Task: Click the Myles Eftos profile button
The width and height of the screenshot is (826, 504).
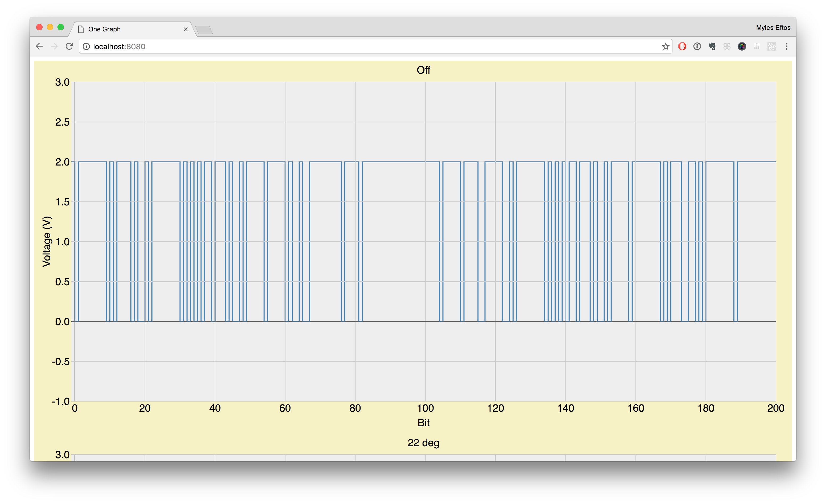Action: tap(773, 27)
